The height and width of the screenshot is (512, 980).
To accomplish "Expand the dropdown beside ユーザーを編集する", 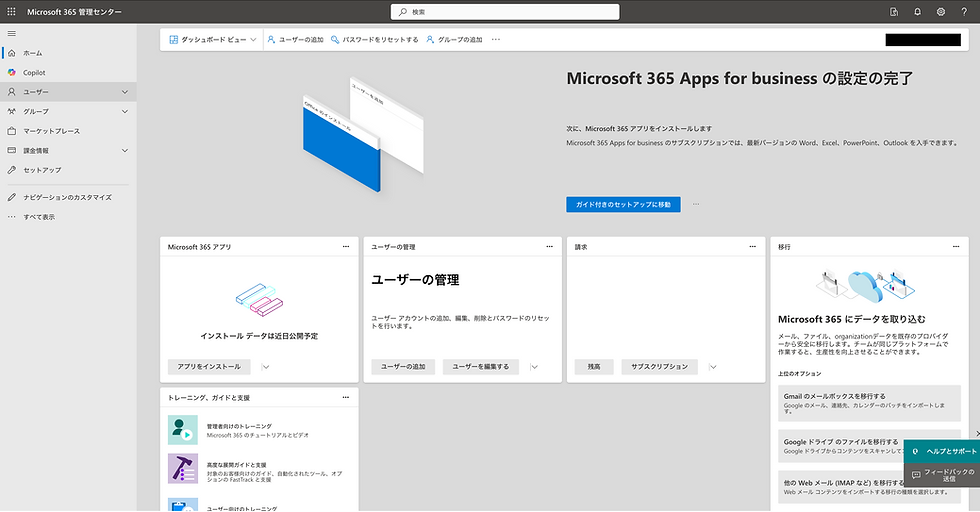I will pyautogui.click(x=534, y=367).
